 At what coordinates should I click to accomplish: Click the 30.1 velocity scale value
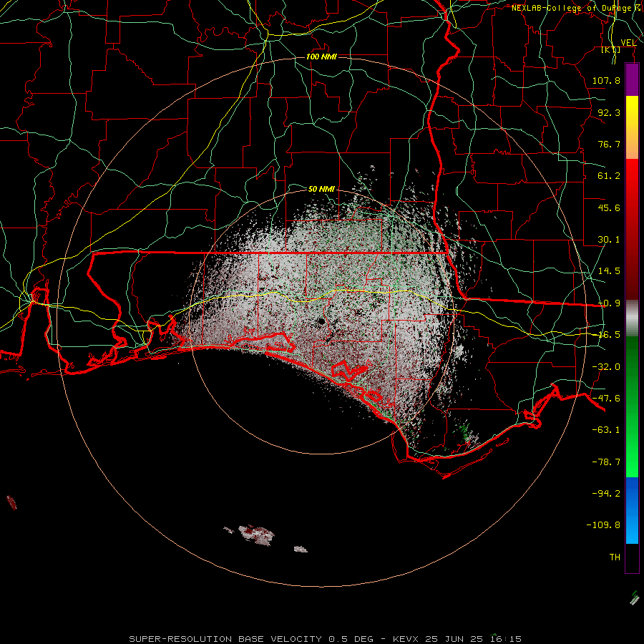[609, 240]
